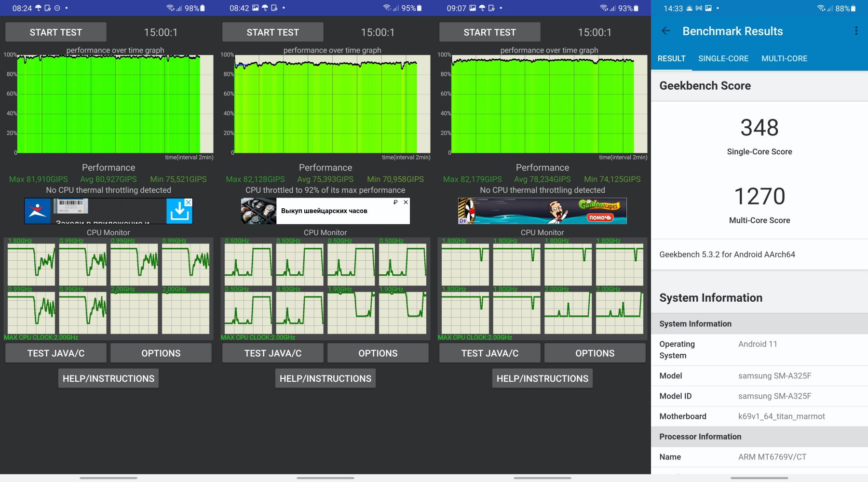868x482 pixels.
Task: Tap TEST JAVA/C in the 08:24 screenshot
Action: (x=56, y=353)
